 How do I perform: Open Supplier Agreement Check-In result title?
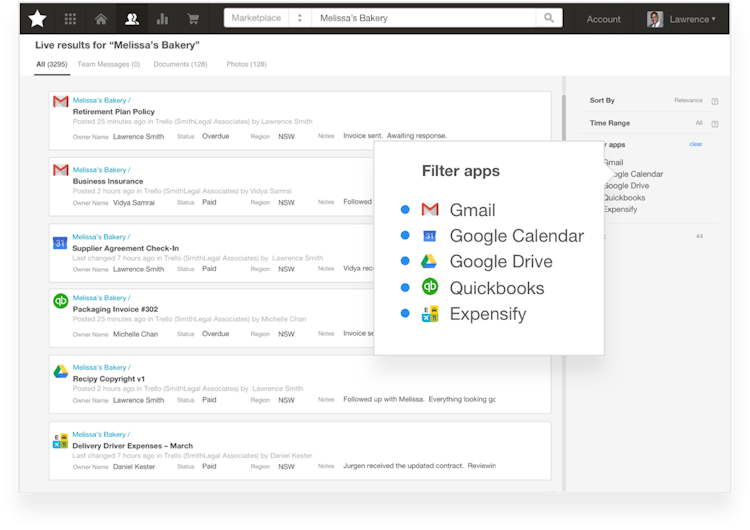pyautogui.click(x=125, y=248)
